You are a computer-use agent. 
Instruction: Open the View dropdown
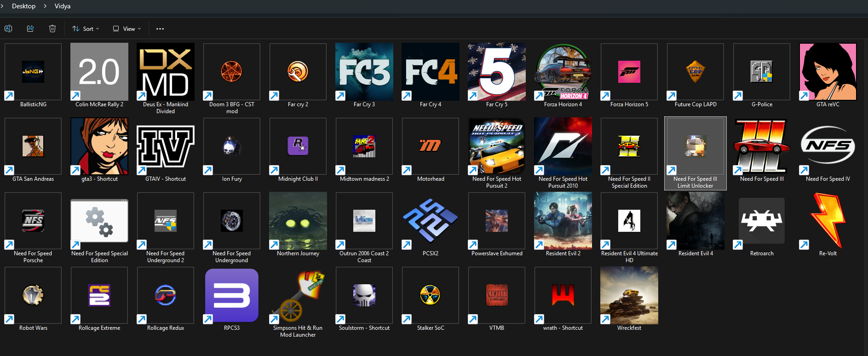(127, 29)
